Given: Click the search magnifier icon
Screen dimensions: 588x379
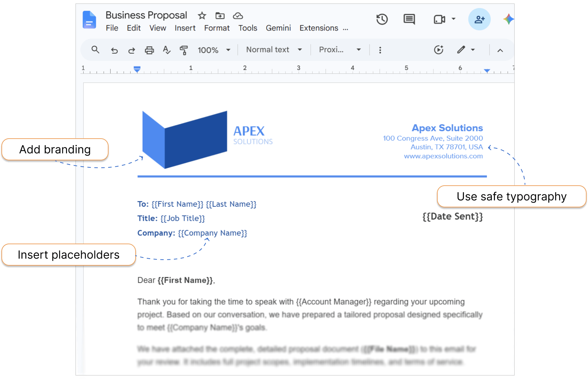Looking at the screenshot, I should tap(95, 50).
